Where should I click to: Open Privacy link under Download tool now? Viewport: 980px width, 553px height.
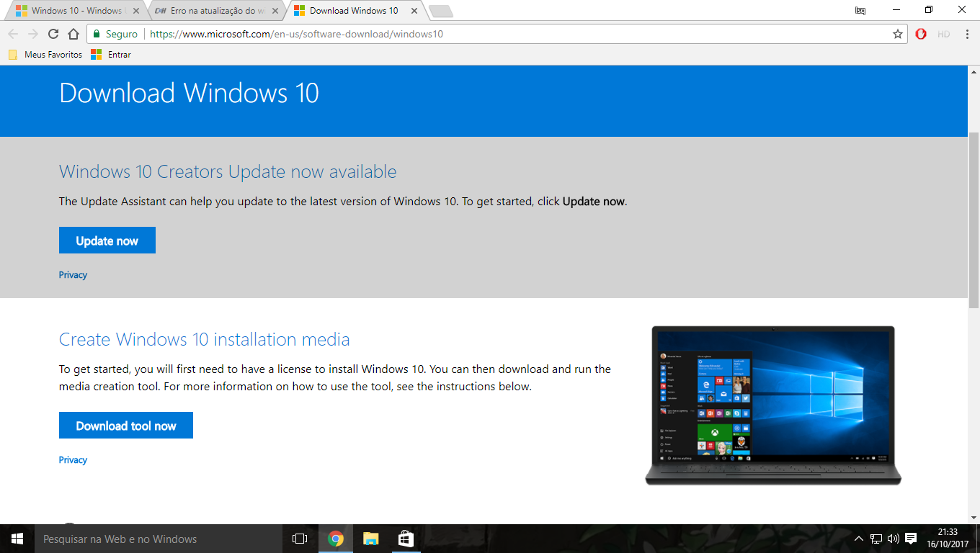[73, 460]
